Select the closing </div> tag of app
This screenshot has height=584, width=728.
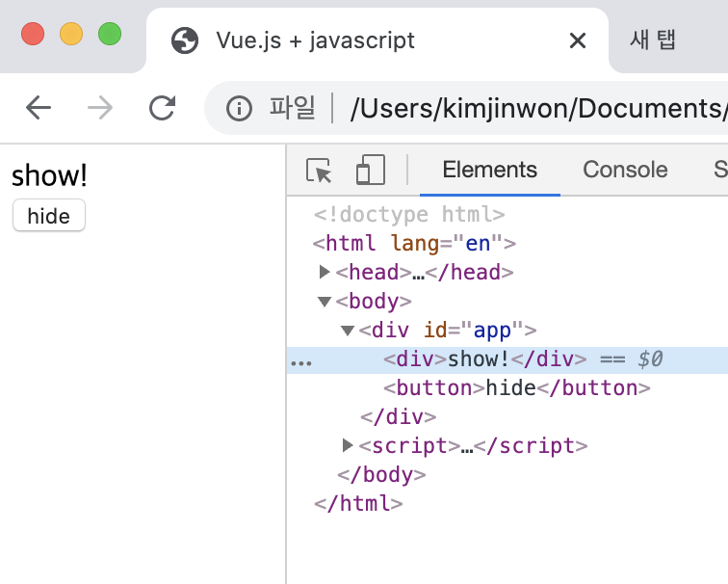pyautogui.click(x=507, y=416)
